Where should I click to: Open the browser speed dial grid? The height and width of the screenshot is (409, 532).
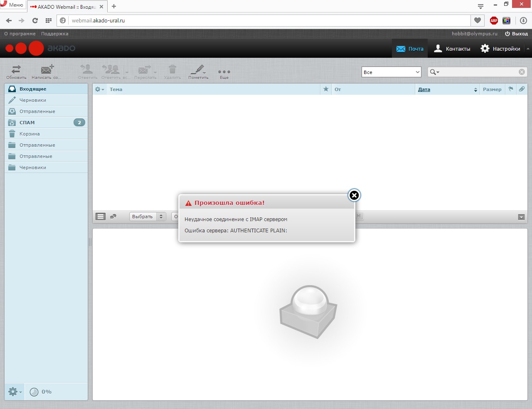(49, 20)
